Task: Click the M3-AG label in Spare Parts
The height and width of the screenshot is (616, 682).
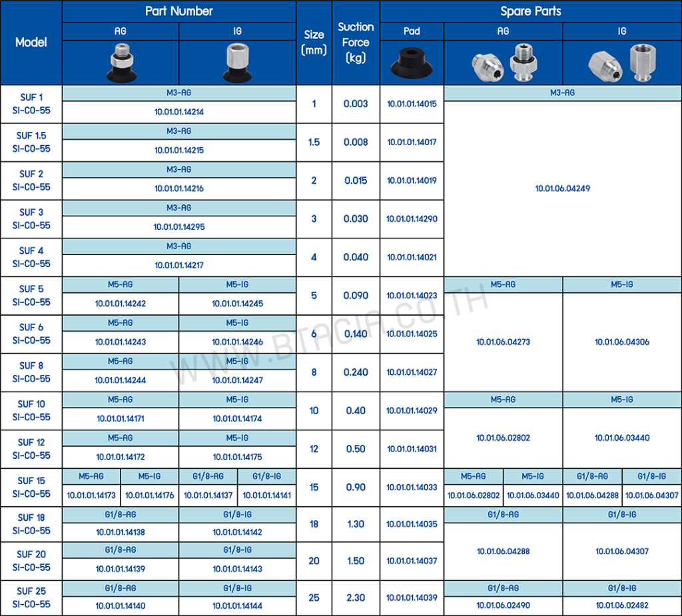Action: point(562,93)
